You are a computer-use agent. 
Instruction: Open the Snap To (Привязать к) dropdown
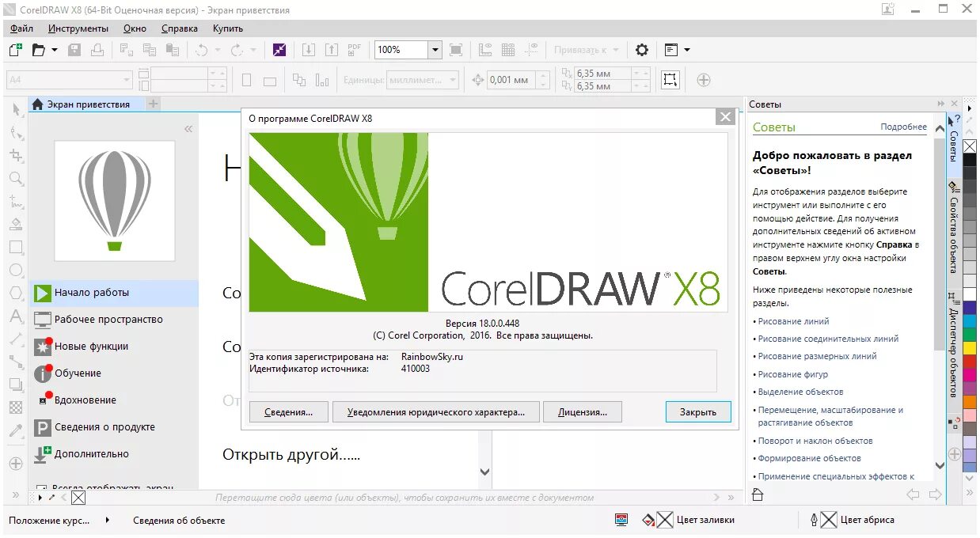(x=585, y=50)
